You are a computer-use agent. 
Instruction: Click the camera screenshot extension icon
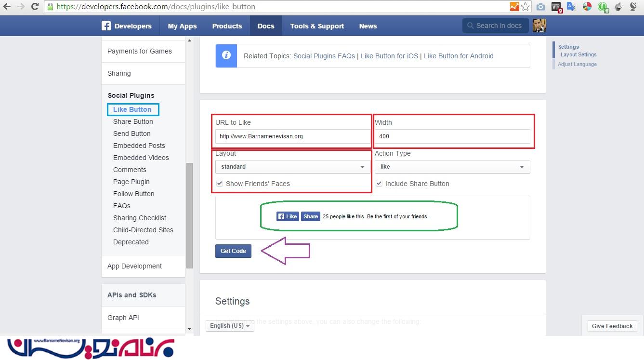540,7
